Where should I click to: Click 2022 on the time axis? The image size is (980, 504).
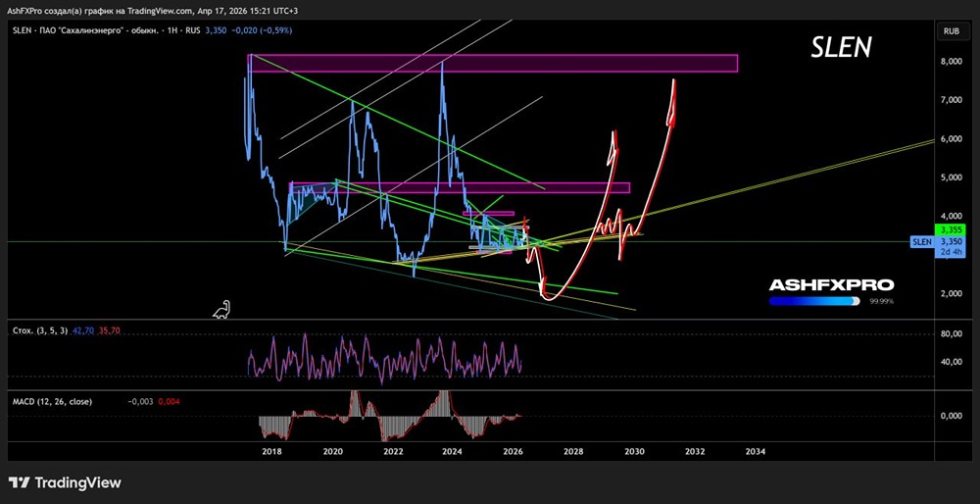[x=393, y=451]
